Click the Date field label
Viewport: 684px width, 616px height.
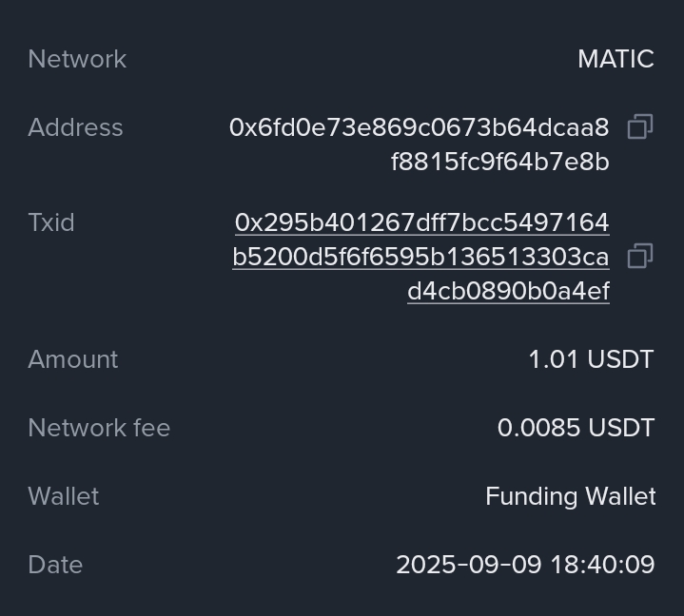pos(55,565)
